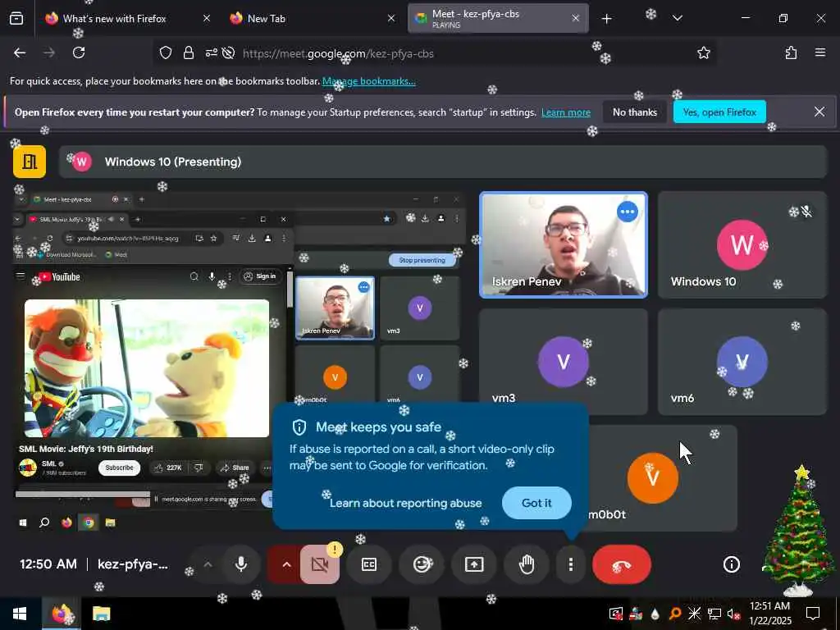
Task: Click the present now screen share button
Action: point(474,564)
